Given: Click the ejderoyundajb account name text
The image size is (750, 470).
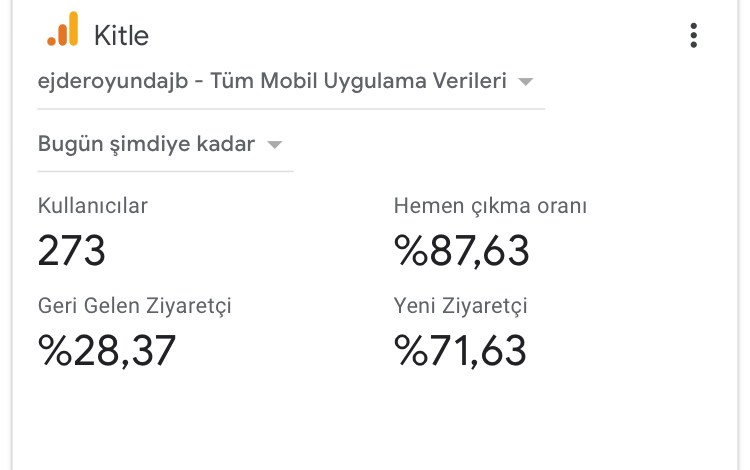Looking at the screenshot, I should pos(113,81).
